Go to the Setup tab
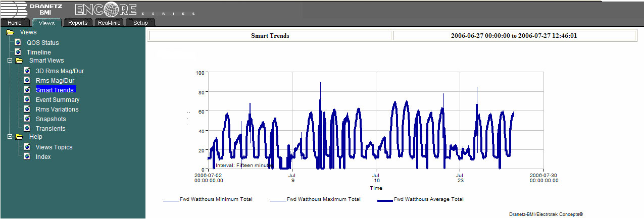Viewport: 644px width, 219px height. click(140, 23)
